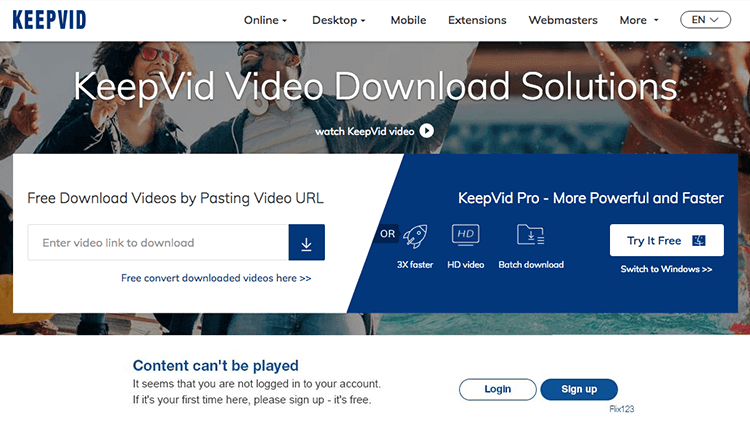Click the Free Download Videos heading
750x425 pixels.
(x=175, y=198)
